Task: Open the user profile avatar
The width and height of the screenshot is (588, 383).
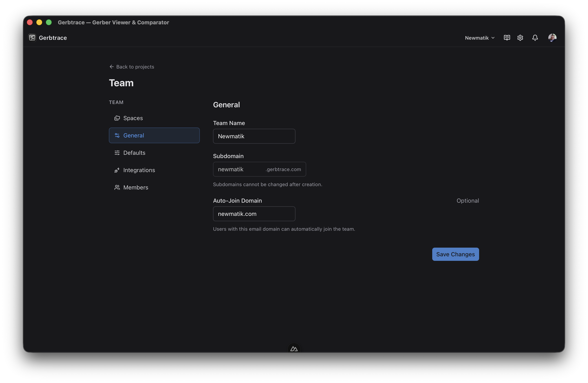Action: (x=552, y=38)
